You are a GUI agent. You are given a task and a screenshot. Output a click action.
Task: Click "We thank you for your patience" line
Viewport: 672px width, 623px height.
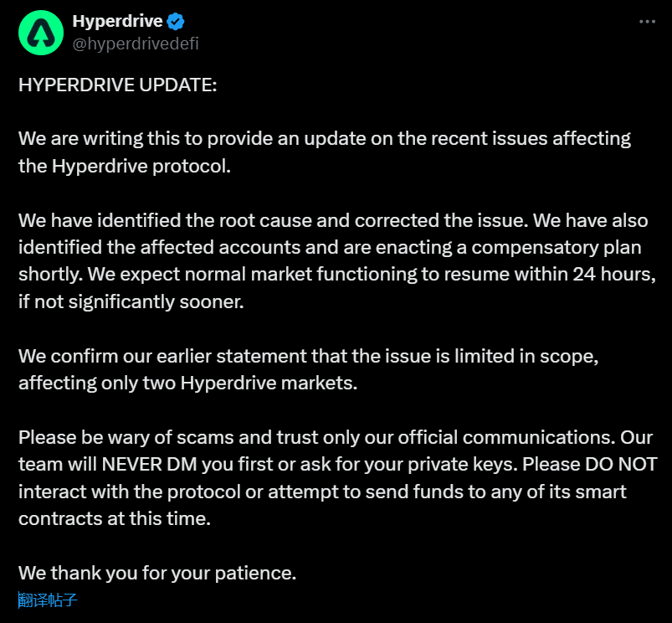click(157, 574)
